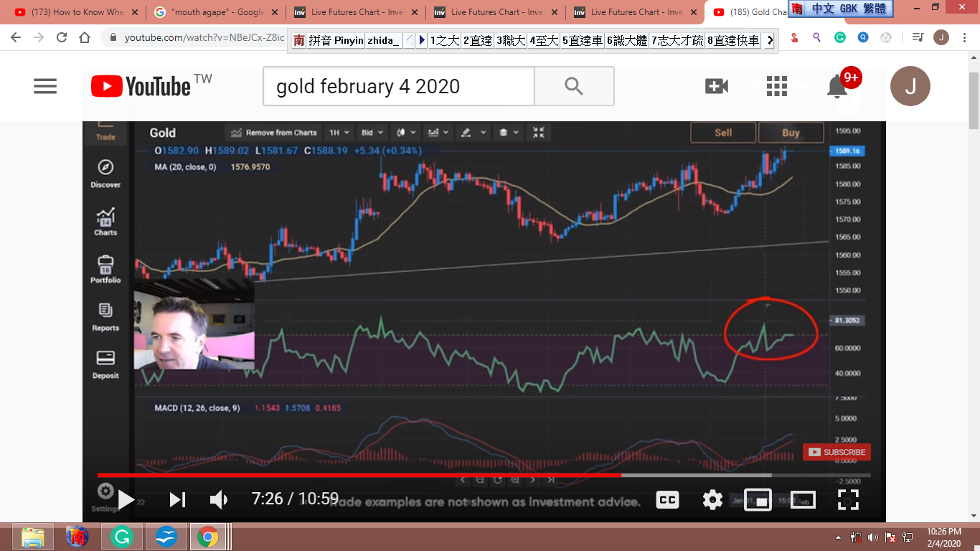Open Chrome from the Windows taskbar
The width and height of the screenshot is (980, 551).
pos(208,536)
